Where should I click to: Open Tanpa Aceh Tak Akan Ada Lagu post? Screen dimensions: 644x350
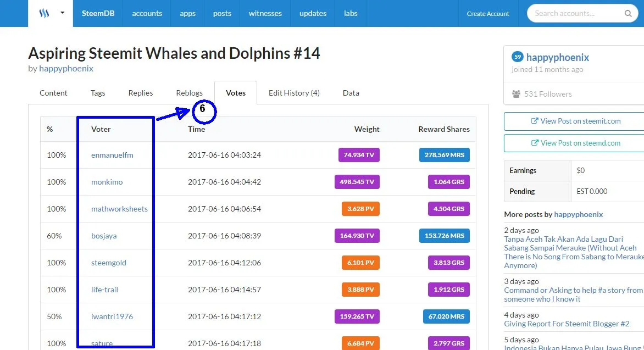574,252
